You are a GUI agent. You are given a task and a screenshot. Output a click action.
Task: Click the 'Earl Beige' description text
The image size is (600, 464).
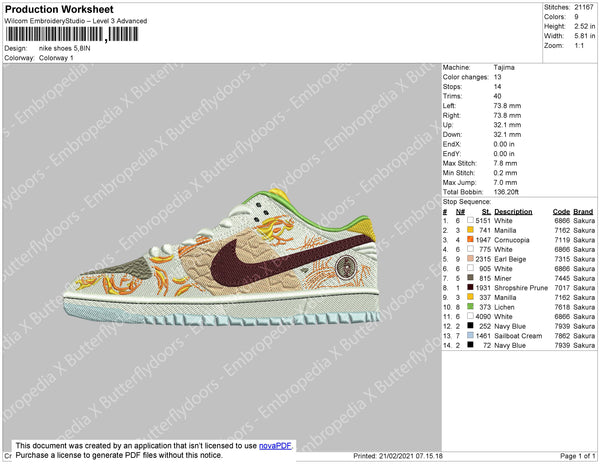510,259
